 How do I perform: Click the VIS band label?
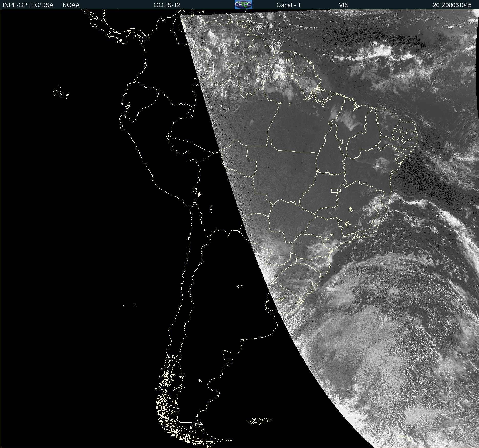(344, 5)
